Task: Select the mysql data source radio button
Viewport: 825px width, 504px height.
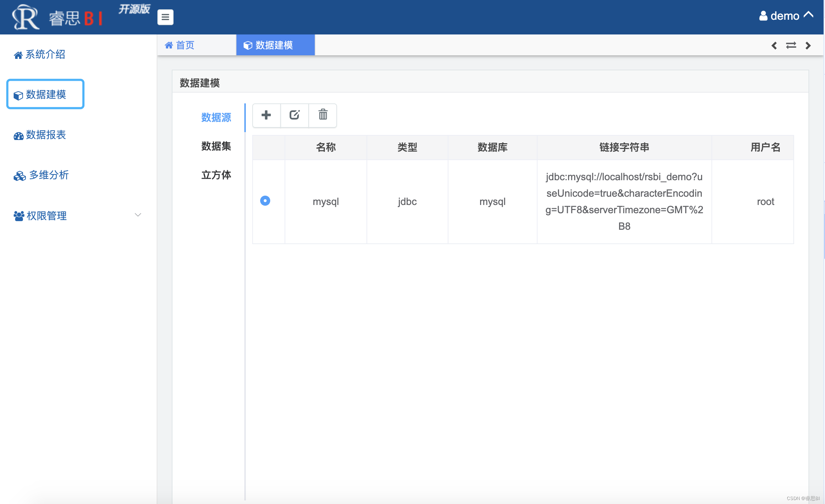Action: (265, 201)
